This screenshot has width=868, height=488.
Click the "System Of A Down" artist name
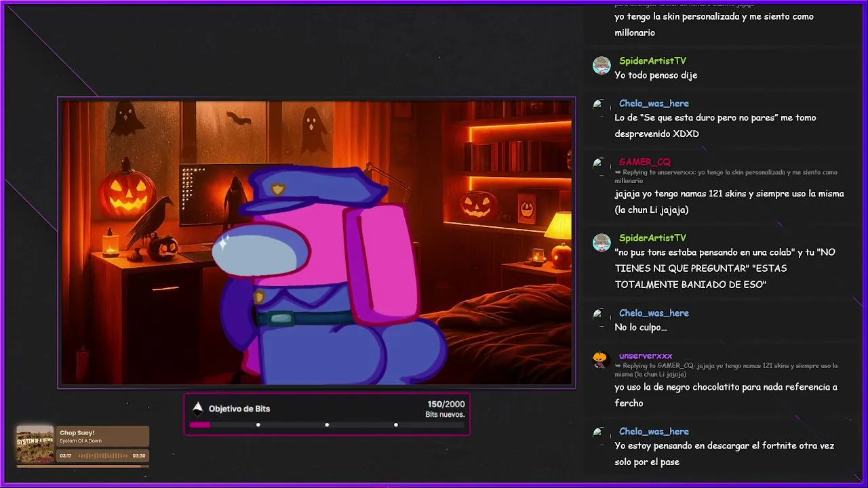(81, 441)
